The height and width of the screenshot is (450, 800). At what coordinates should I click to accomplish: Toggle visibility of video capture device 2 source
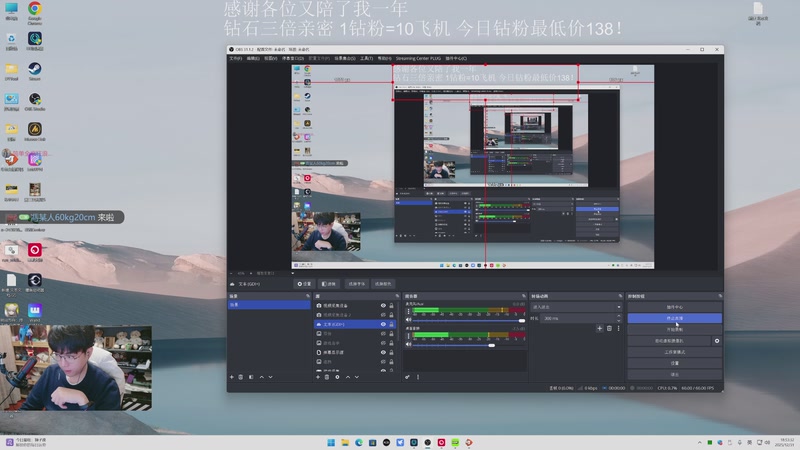click(x=383, y=315)
